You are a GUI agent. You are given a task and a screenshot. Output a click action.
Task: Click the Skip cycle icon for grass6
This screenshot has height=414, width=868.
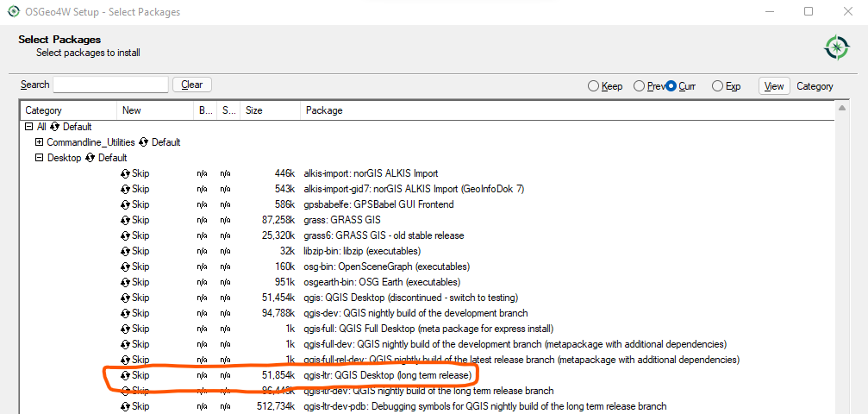pyautogui.click(x=126, y=235)
